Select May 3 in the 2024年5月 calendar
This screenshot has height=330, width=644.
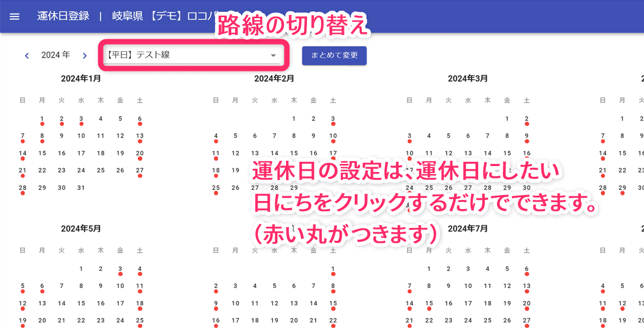120,269
